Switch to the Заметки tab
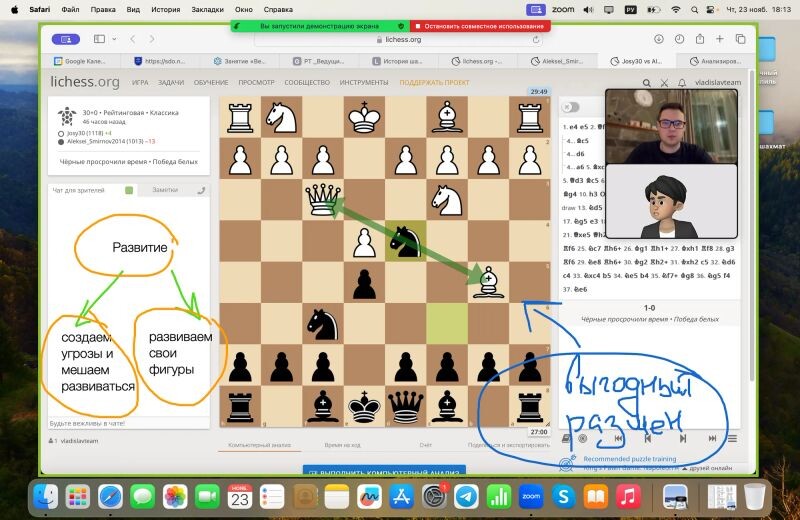This screenshot has width=800, height=520. pyautogui.click(x=165, y=190)
